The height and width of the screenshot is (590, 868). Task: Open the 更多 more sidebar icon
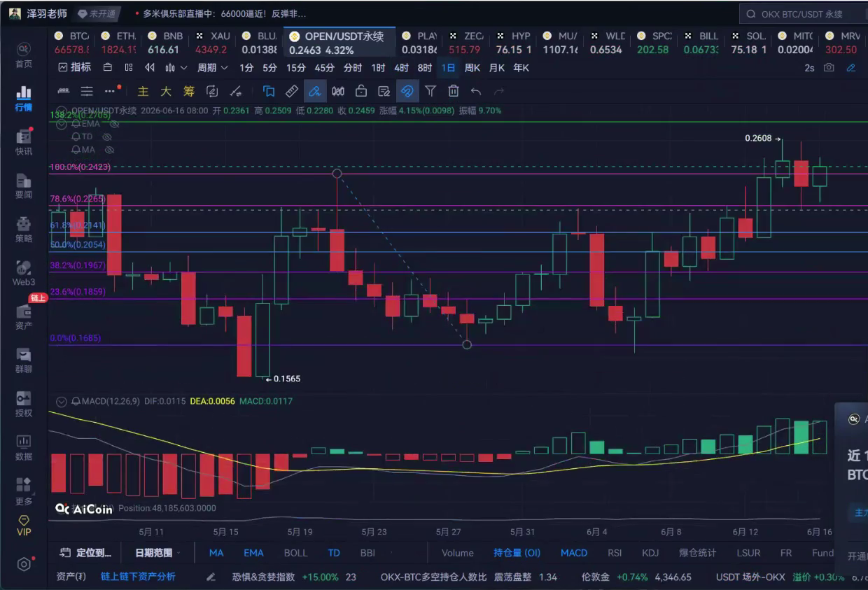point(24,491)
